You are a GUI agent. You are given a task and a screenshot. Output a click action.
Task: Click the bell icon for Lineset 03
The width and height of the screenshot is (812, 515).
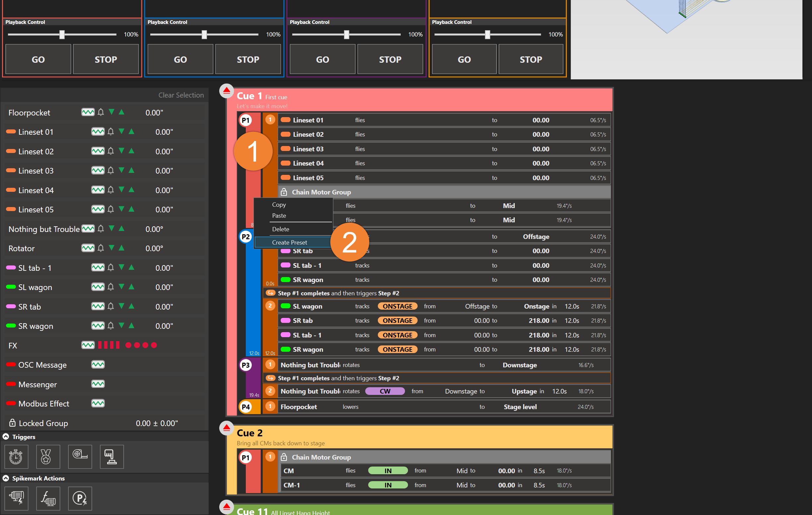[110, 171]
